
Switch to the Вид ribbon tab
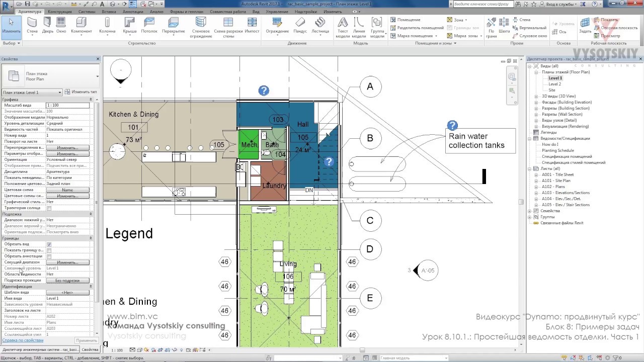(256, 12)
